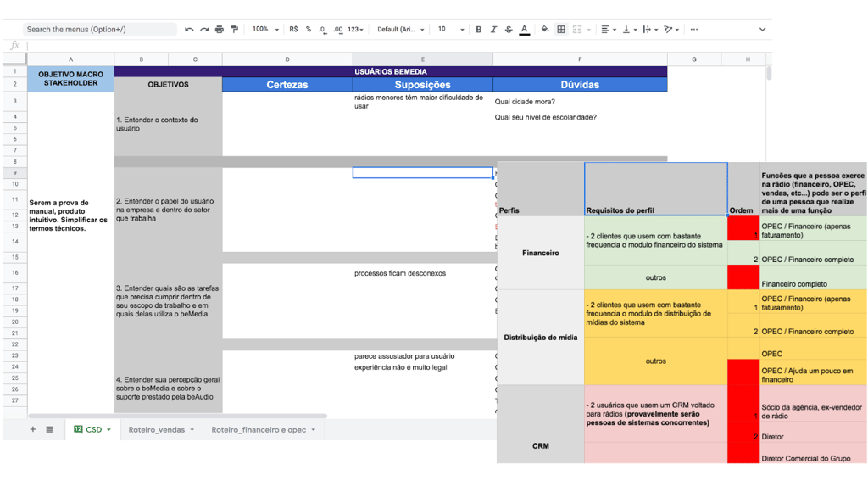Open the cell borders menu
The height and width of the screenshot is (481, 868).
[x=561, y=30]
